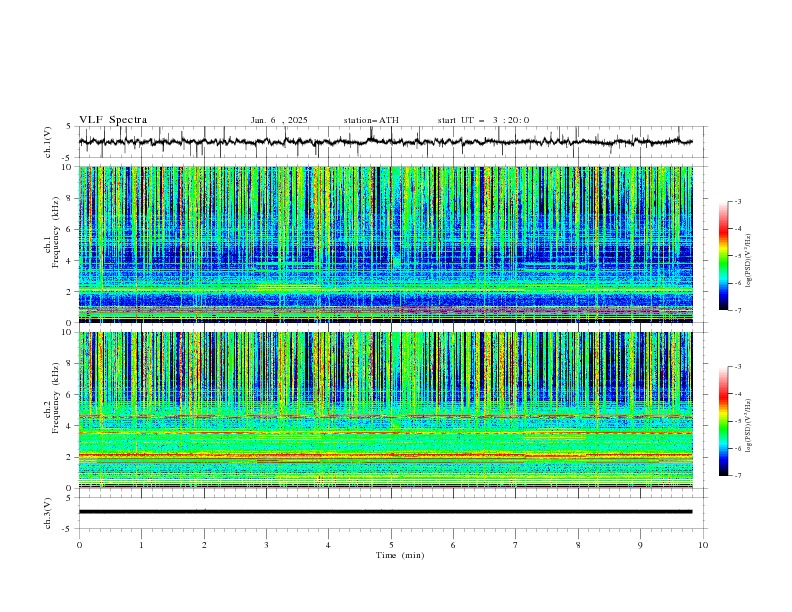The width and height of the screenshot is (792, 612).
Task: Click the ch.1 spectrogram plot area
Action: pos(386,244)
